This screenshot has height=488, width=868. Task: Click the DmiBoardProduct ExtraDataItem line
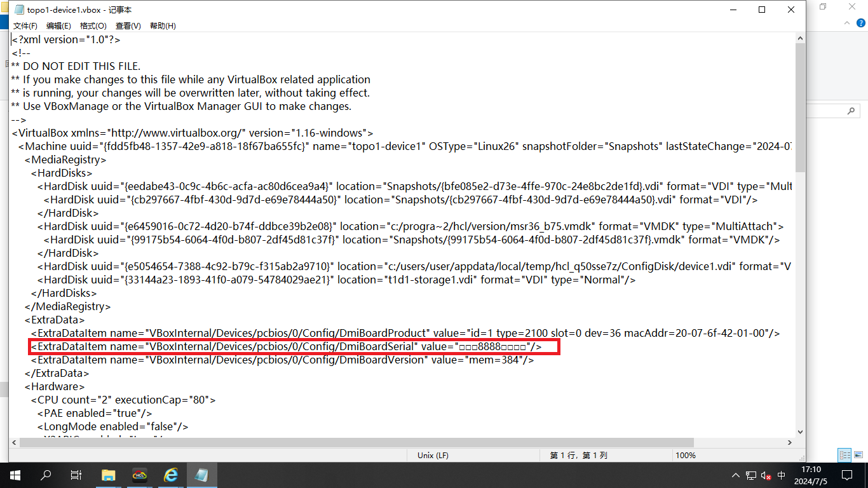[405, 333]
